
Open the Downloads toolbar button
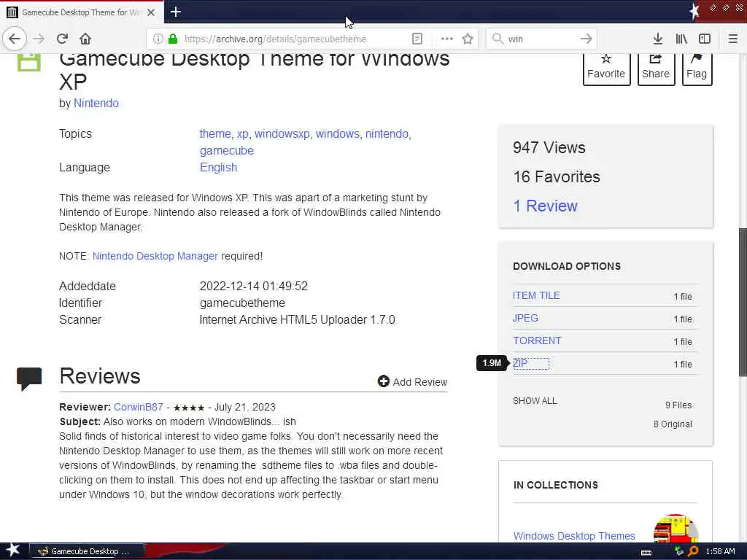pyautogui.click(x=658, y=39)
